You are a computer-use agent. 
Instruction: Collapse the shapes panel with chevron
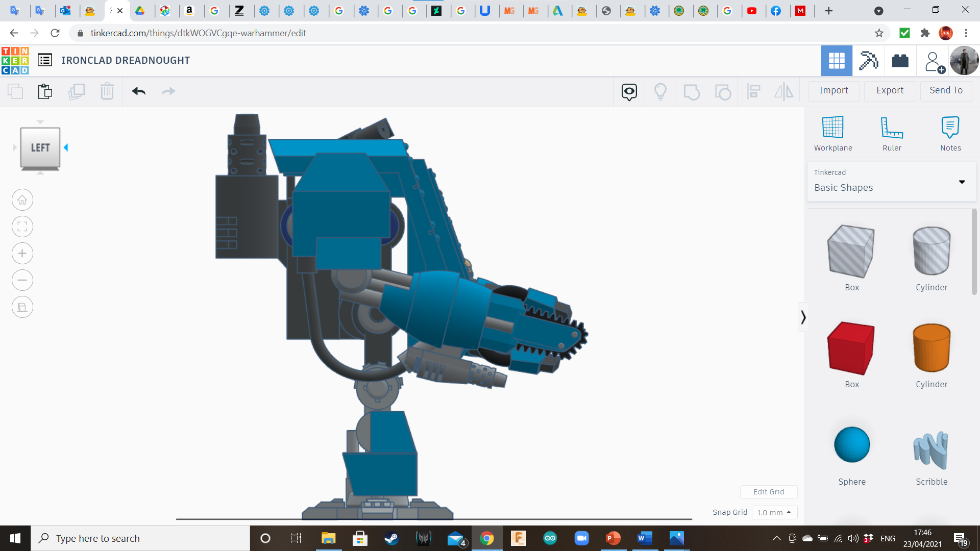coord(803,317)
